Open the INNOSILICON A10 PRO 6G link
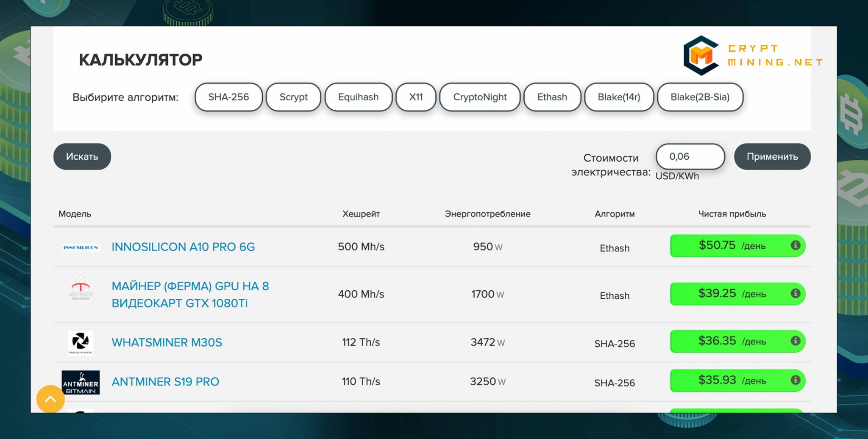The height and width of the screenshot is (439, 868). coord(183,247)
